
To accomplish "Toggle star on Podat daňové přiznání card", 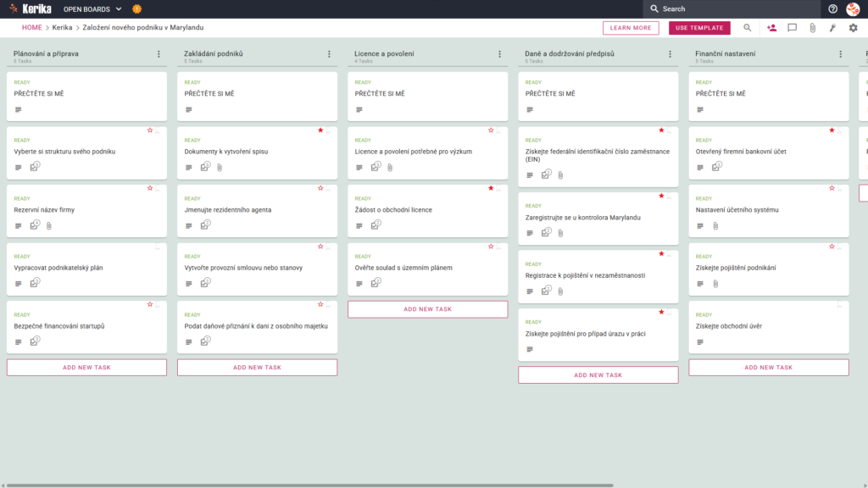I will [320, 305].
